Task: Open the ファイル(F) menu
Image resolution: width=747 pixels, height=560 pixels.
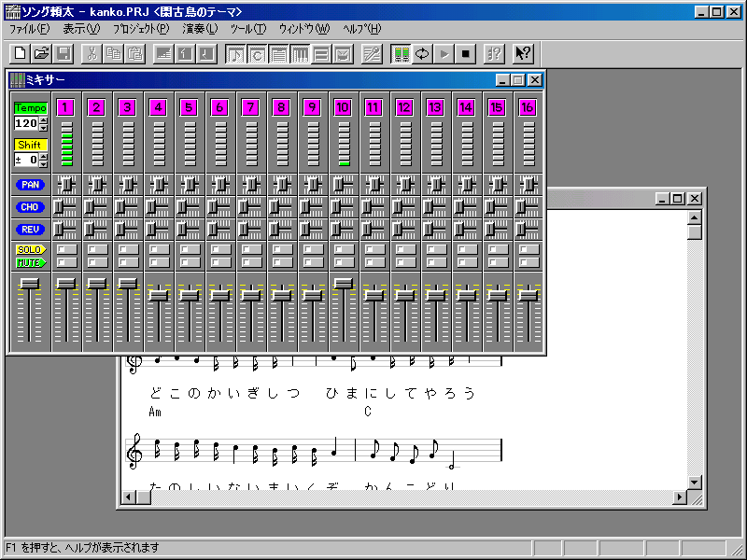Action: click(x=29, y=29)
